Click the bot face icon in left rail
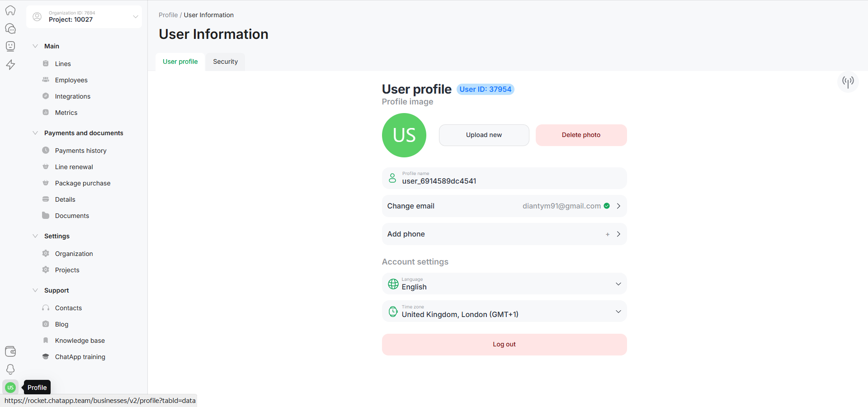 click(10, 46)
